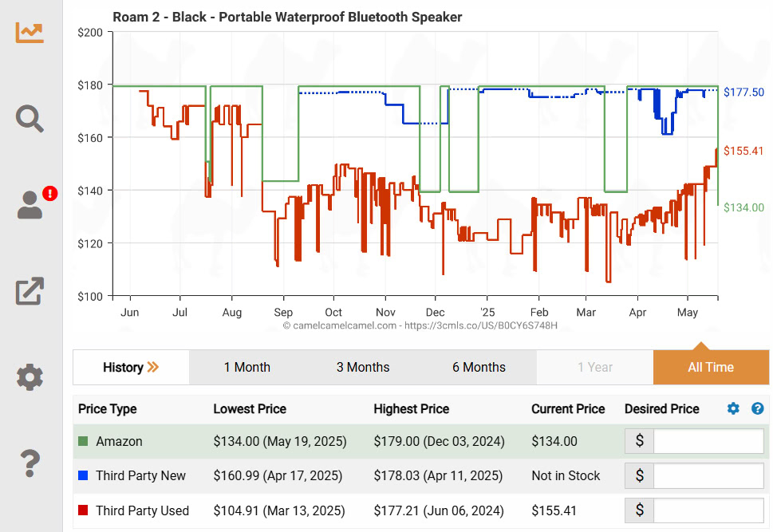Click the Amazon desired price input field
The image size is (773, 532).
[708, 441]
